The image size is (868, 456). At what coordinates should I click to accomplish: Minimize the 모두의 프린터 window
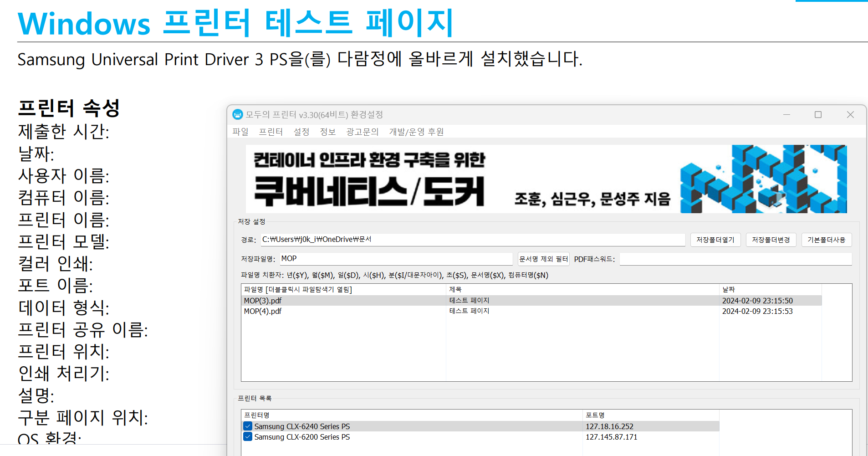tap(786, 115)
